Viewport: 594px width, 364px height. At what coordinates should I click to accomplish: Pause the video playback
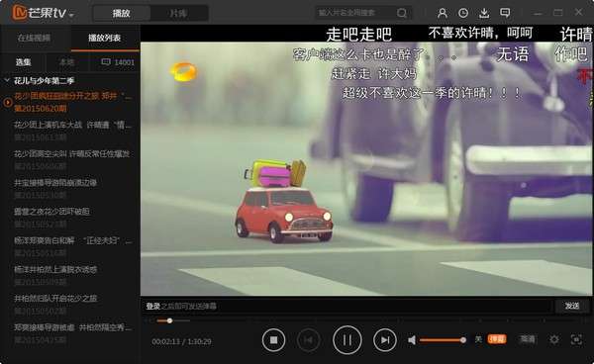(347, 340)
